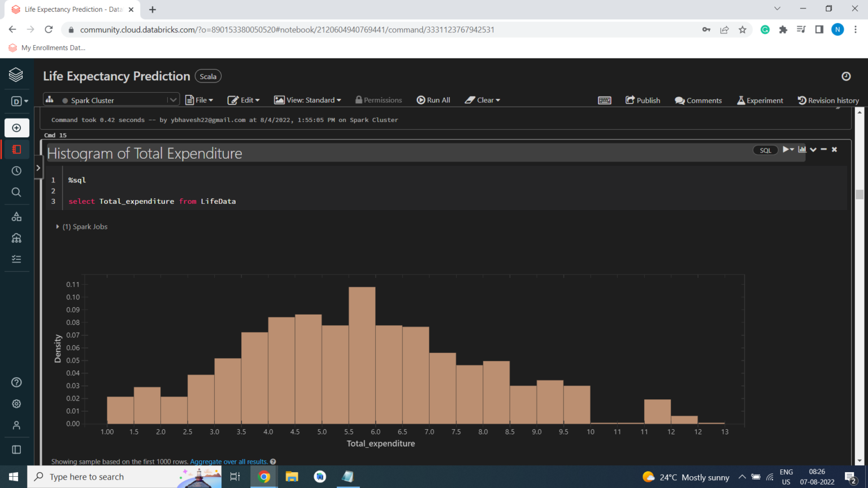868x488 pixels.
Task: Open Settings via the gear icon
Action: click(x=16, y=403)
